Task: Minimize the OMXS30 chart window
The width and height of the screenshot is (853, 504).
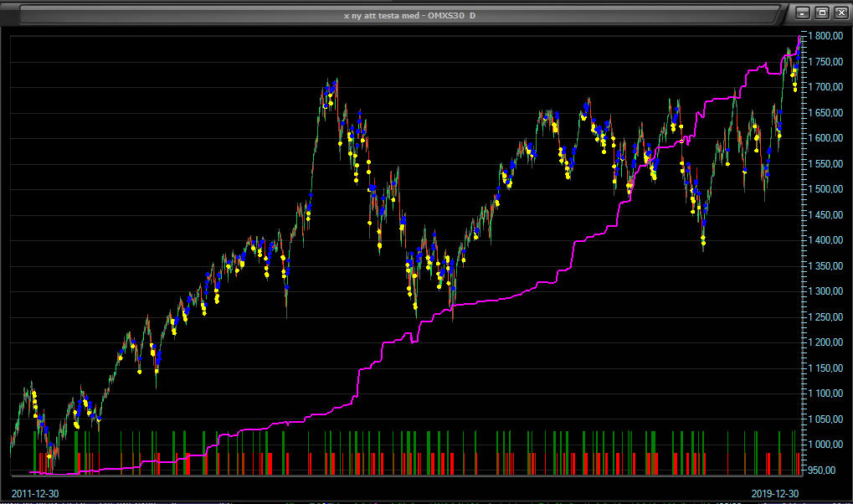Action: coord(804,13)
